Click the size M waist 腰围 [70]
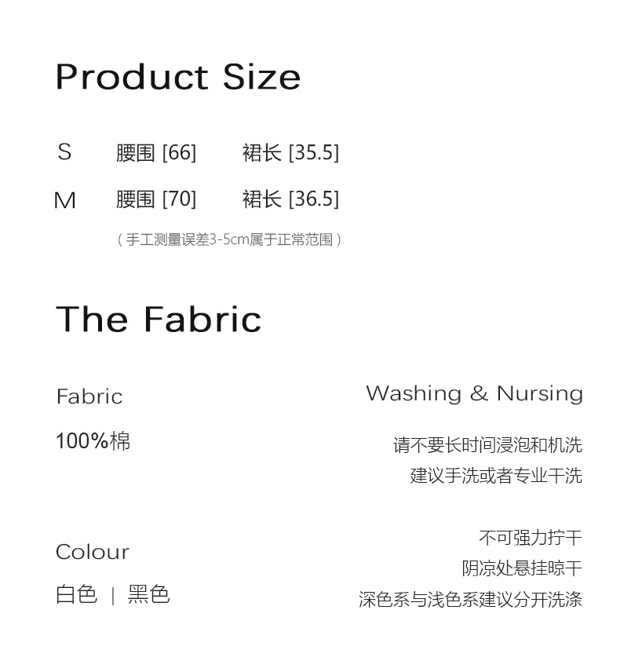The width and height of the screenshot is (620, 672). 156,199
